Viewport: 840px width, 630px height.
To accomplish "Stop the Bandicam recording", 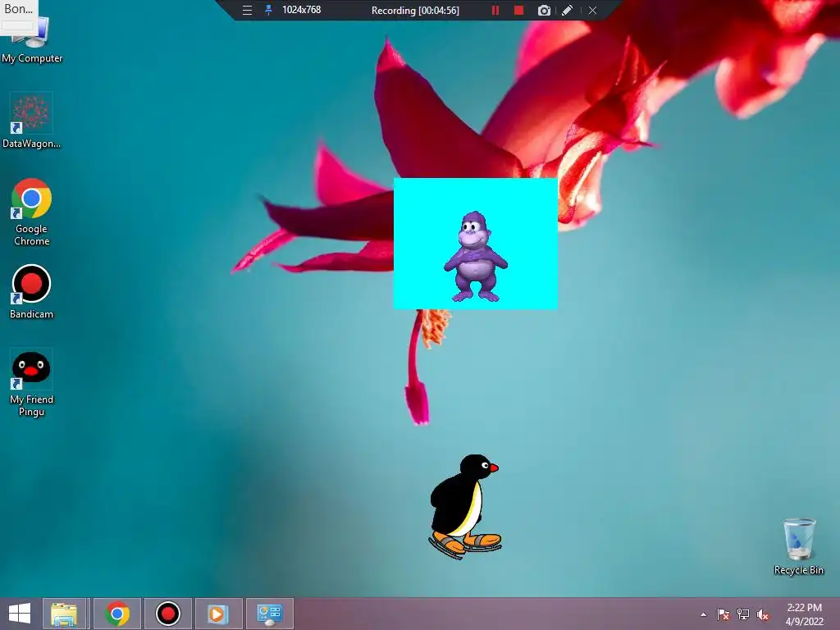I will point(518,10).
